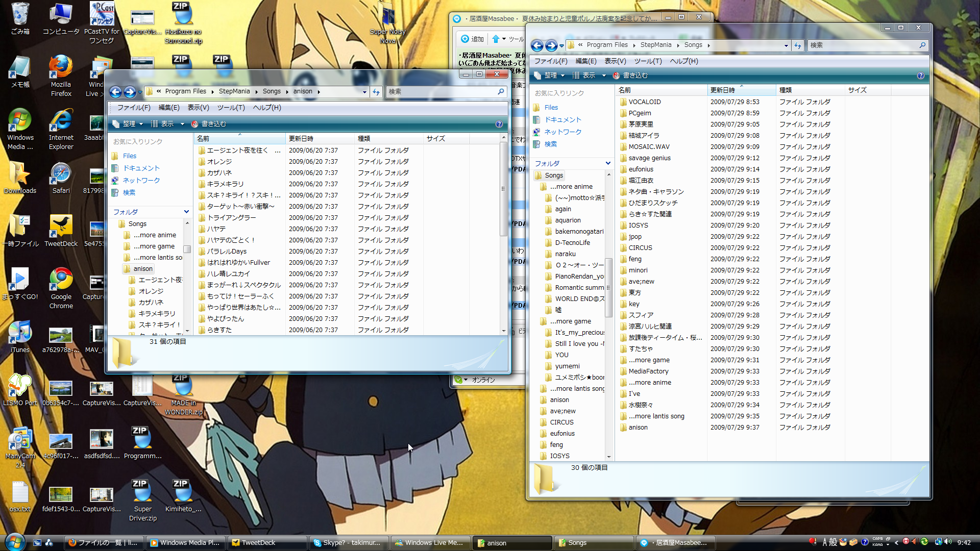Open Super Driver.zip on desktop

click(x=142, y=500)
